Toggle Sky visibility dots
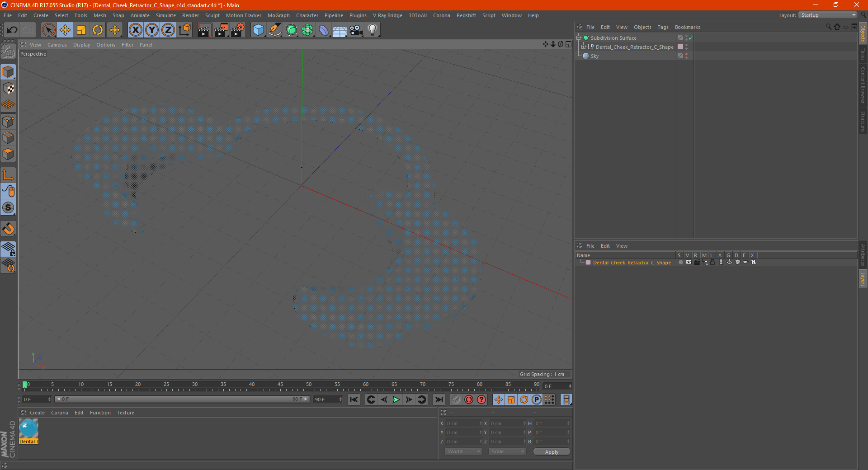Viewport: 868px width, 470px height. [686, 56]
